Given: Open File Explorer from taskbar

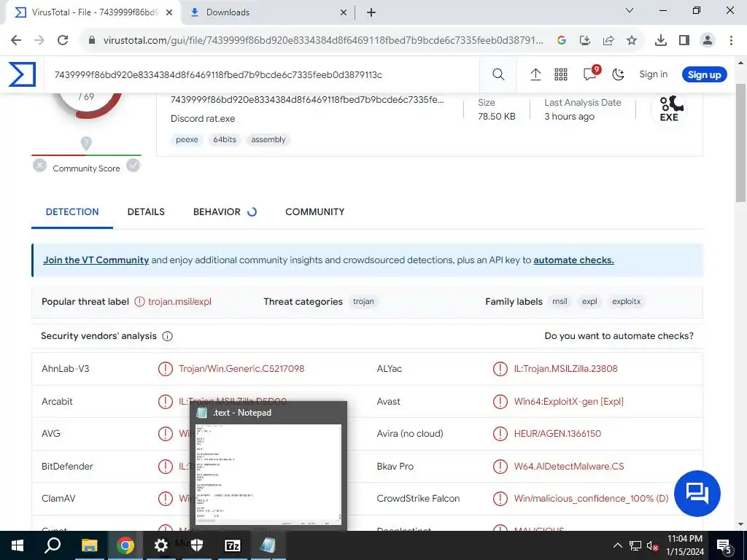Looking at the screenshot, I should (x=90, y=545).
